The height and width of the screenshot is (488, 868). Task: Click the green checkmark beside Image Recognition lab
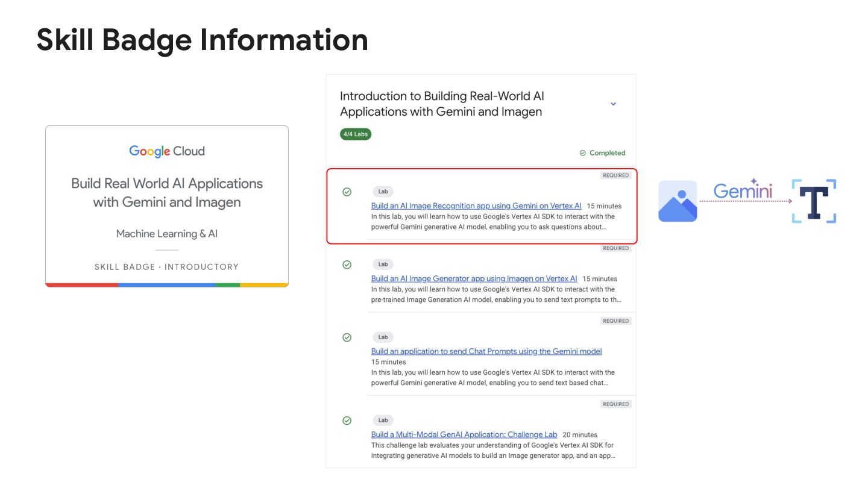pyautogui.click(x=347, y=192)
